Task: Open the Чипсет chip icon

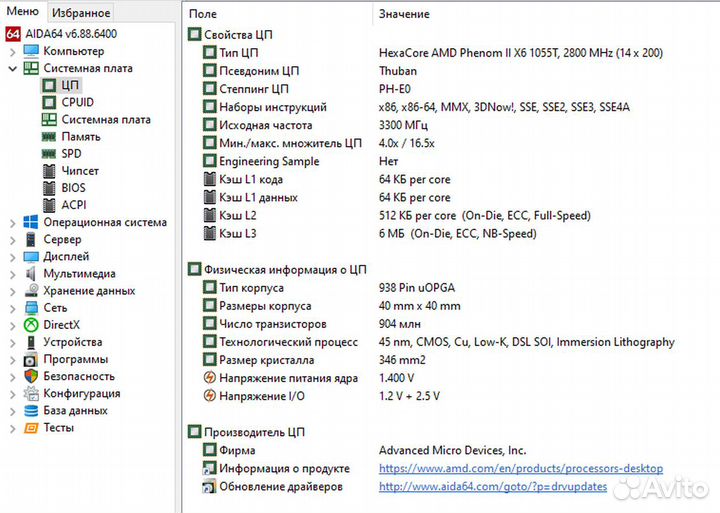Action: (x=49, y=171)
